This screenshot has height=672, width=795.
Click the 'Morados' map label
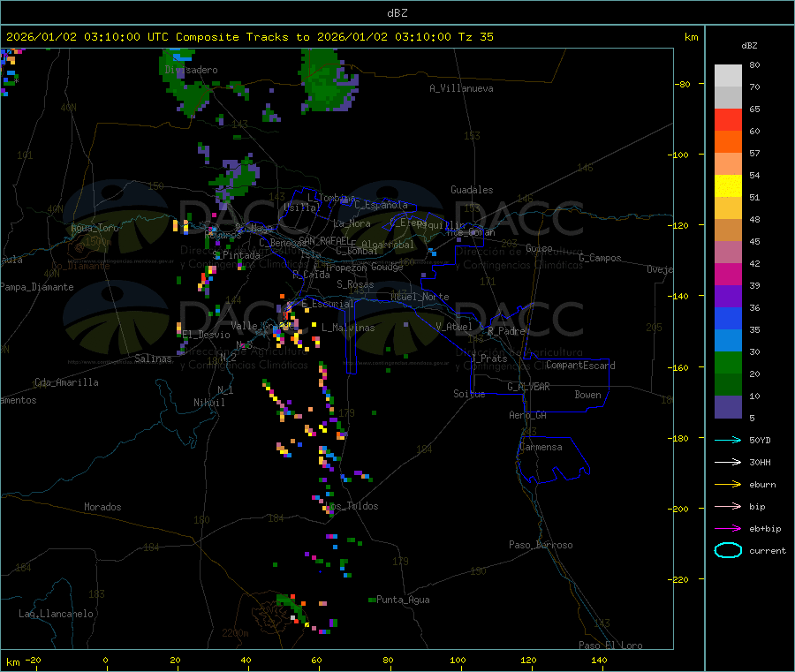pyautogui.click(x=103, y=507)
